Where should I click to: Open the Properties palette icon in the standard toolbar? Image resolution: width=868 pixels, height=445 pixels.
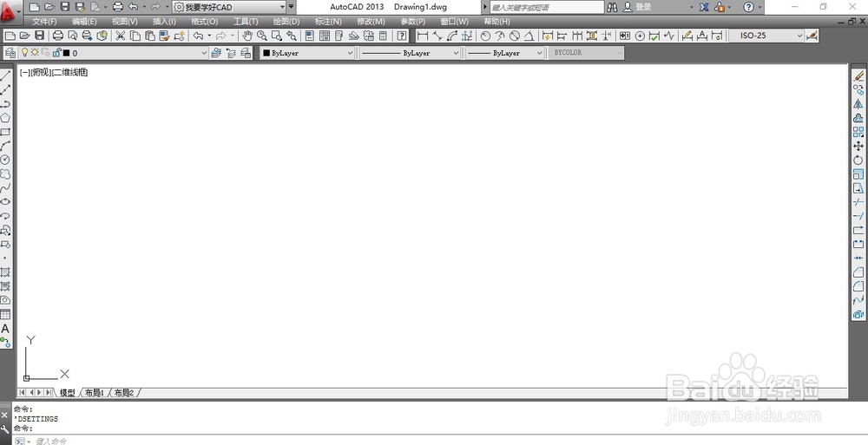[x=310, y=36]
